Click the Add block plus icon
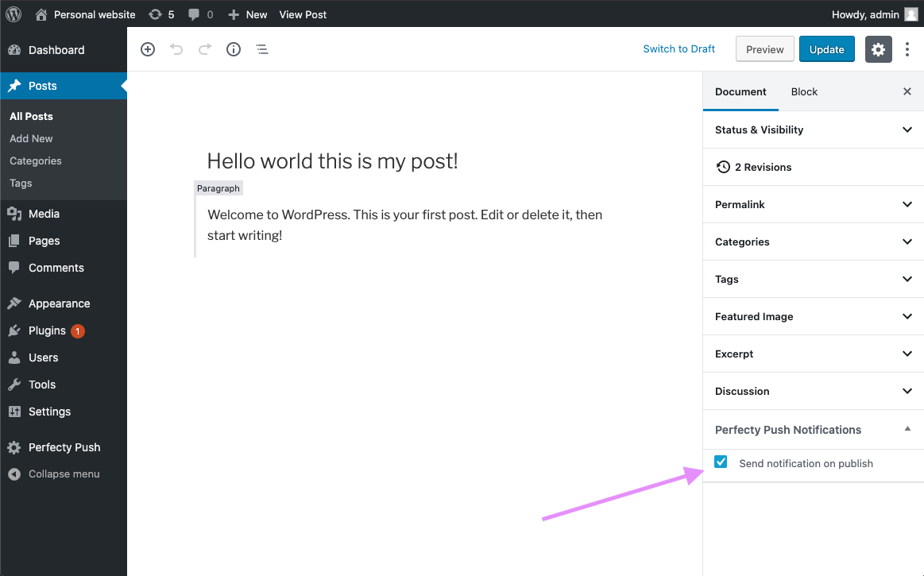The width and height of the screenshot is (924, 576). click(148, 49)
